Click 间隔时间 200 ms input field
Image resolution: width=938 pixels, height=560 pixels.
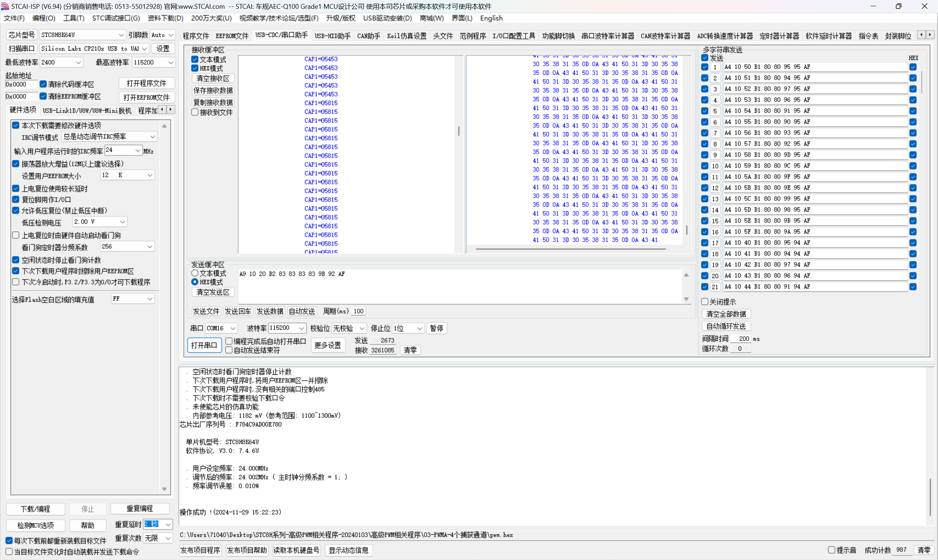[741, 338]
